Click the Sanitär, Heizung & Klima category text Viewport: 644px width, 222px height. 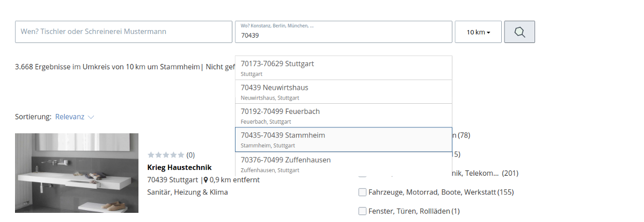click(187, 192)
